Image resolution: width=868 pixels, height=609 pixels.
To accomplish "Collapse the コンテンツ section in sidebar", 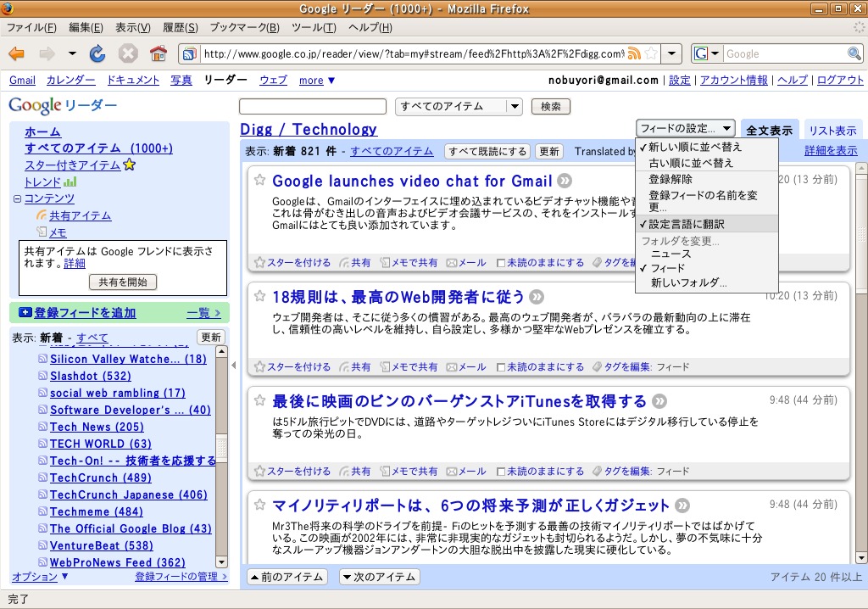I will coord(17,199).
